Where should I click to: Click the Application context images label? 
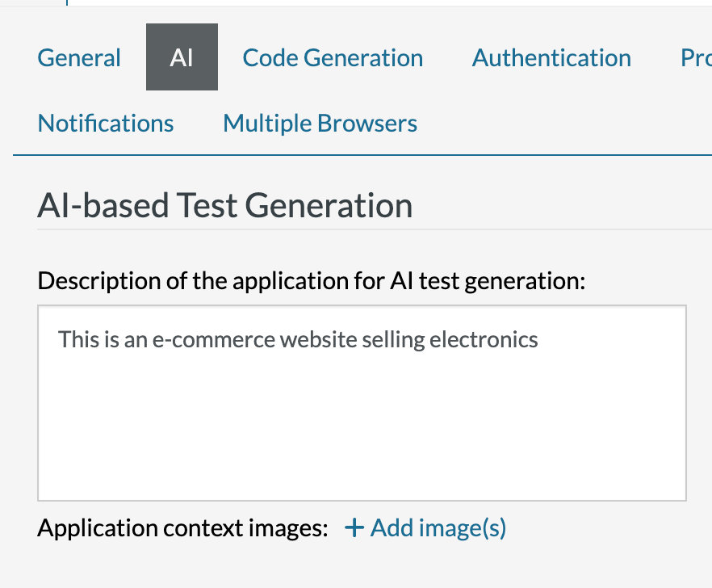point(182,528)
